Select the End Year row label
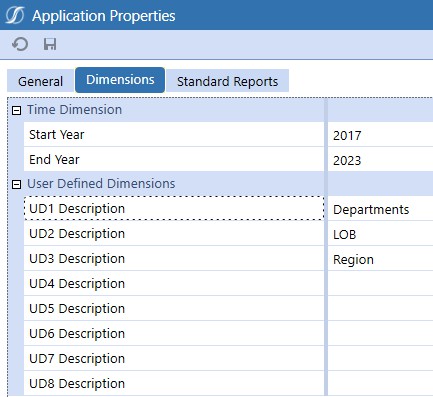 [174, 160]
